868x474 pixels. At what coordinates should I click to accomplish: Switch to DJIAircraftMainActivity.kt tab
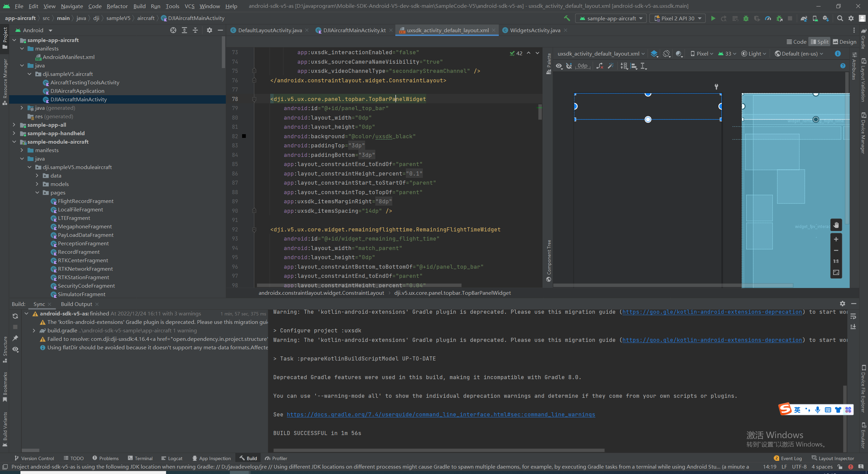[x=354, y=30]
